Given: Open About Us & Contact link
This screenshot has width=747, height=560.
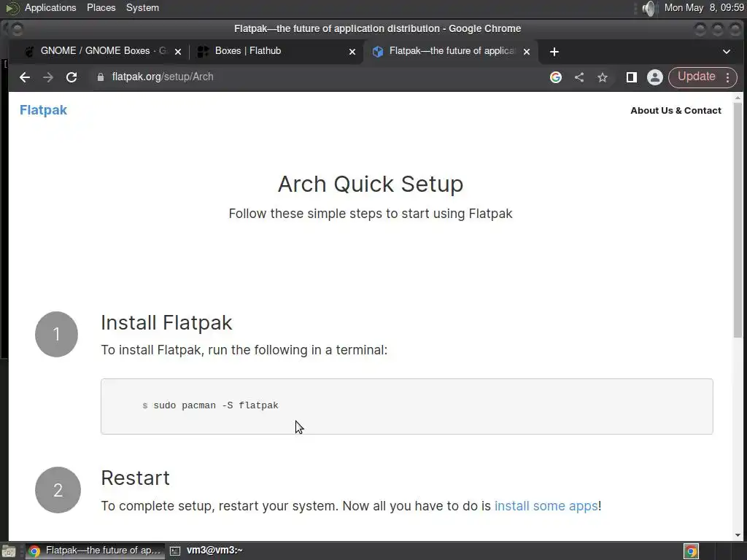Looking at the screenshot, I should point(676,111).
